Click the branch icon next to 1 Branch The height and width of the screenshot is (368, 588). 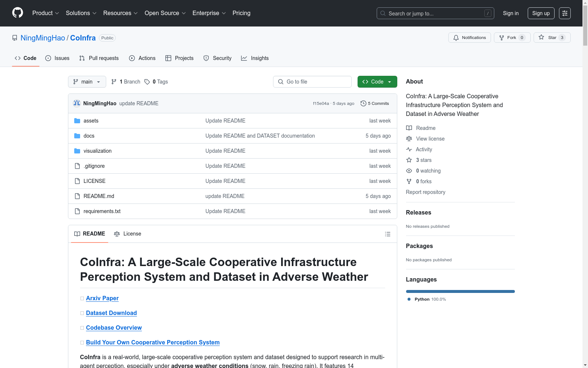point(114,82)
